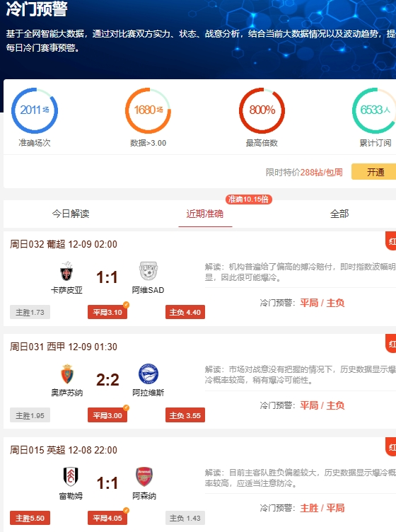The width and height of the screenshot is (396, 532).
Task: Click the 奥萨苏纳 team crest icon
Action: point(67,374)
